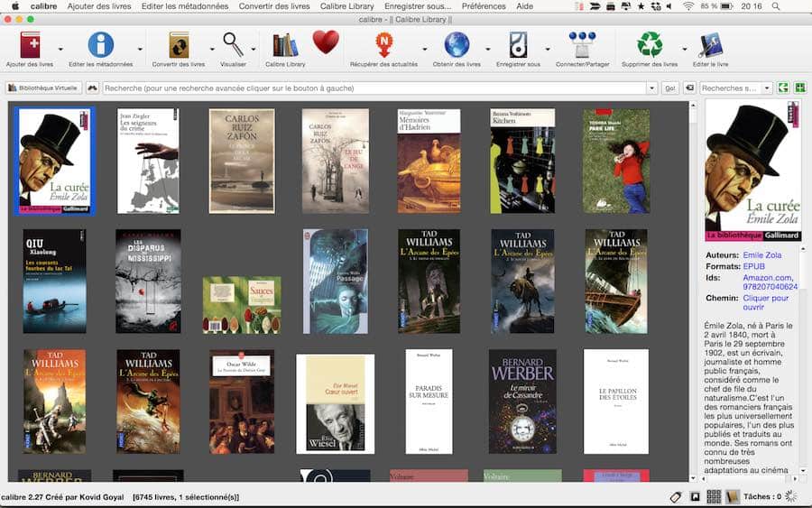This screenshot has height=508, width=812.
Task: Open the Editer le livre tool
Action: click(x=711, y=46)
